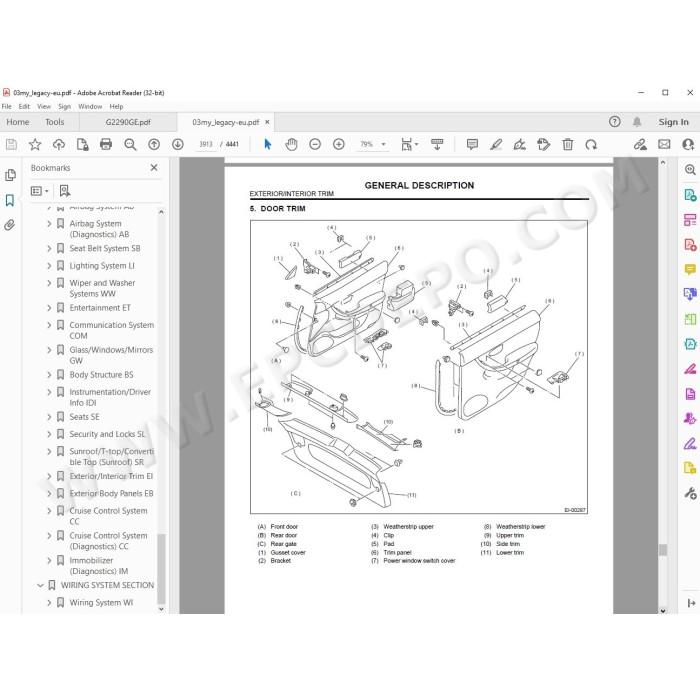Add the document to starred files
The image size is (700, 700).
tap(35, 144)
